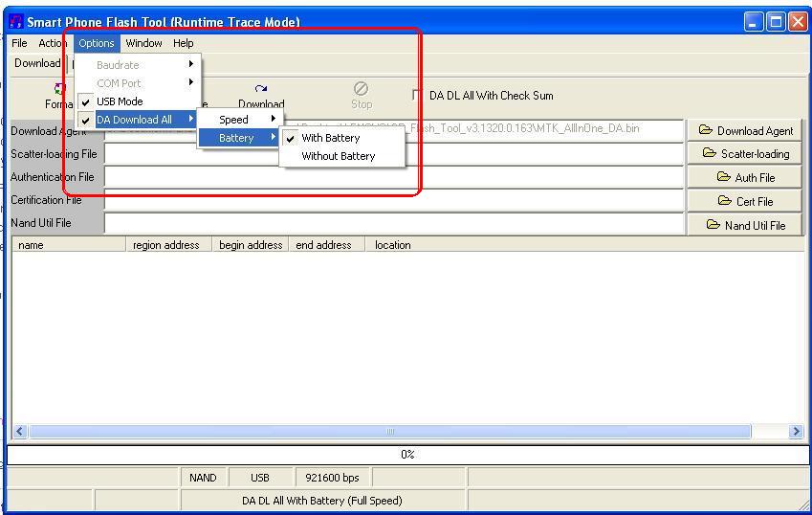Sort by begin address column header
This screenshot has height=515, width=812.
pyautogui.click(x=251, y=245)
